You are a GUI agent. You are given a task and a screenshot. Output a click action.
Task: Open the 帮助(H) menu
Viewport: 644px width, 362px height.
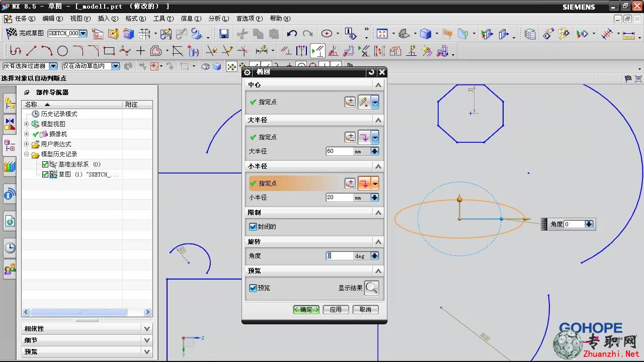(280, 19)
